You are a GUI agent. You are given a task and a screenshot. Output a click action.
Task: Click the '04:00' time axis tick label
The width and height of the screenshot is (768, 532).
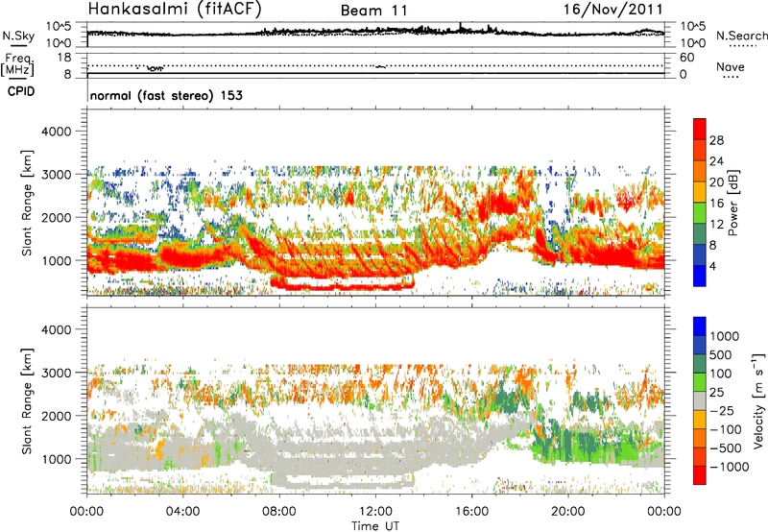183,512
